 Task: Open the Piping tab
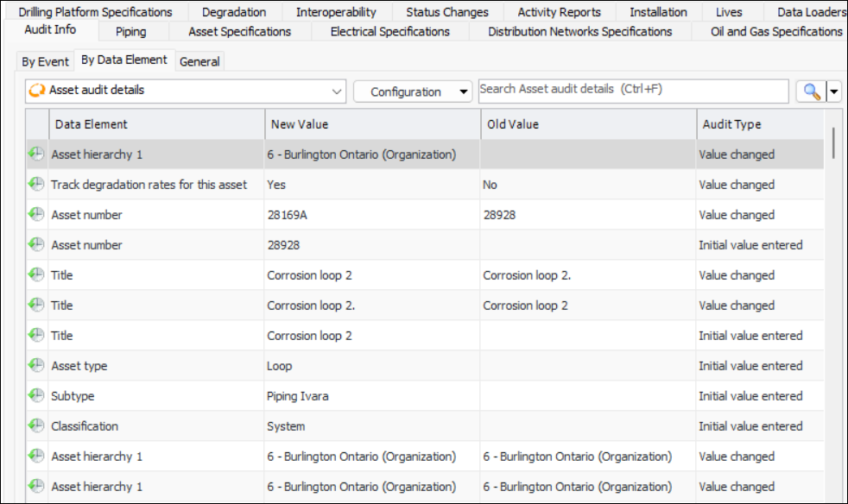[x=130, y=32]
